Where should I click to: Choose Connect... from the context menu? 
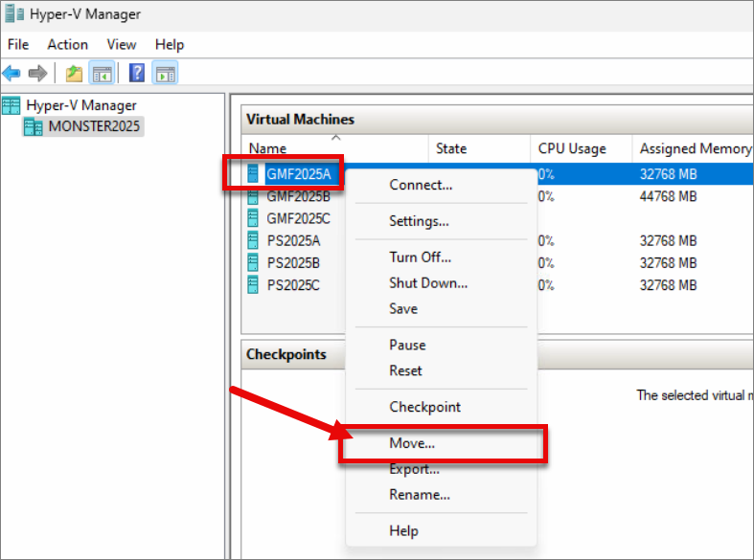pyautogui.click(x=441, y=185)
